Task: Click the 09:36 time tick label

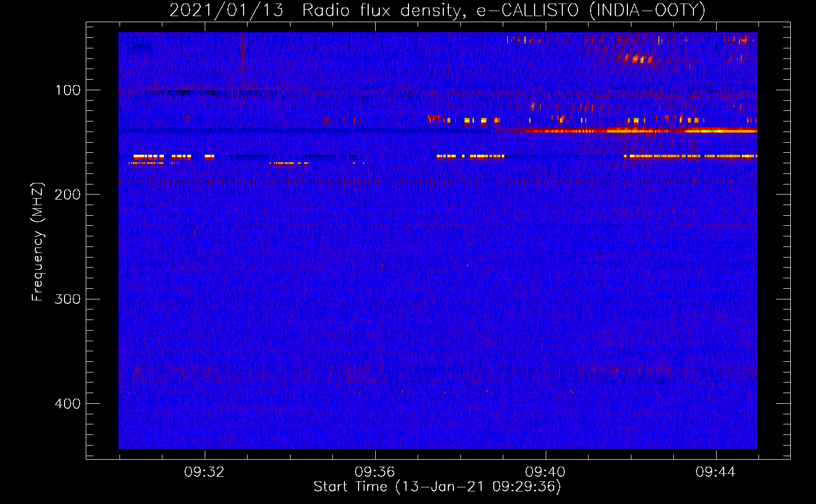Action: [375, 472]
